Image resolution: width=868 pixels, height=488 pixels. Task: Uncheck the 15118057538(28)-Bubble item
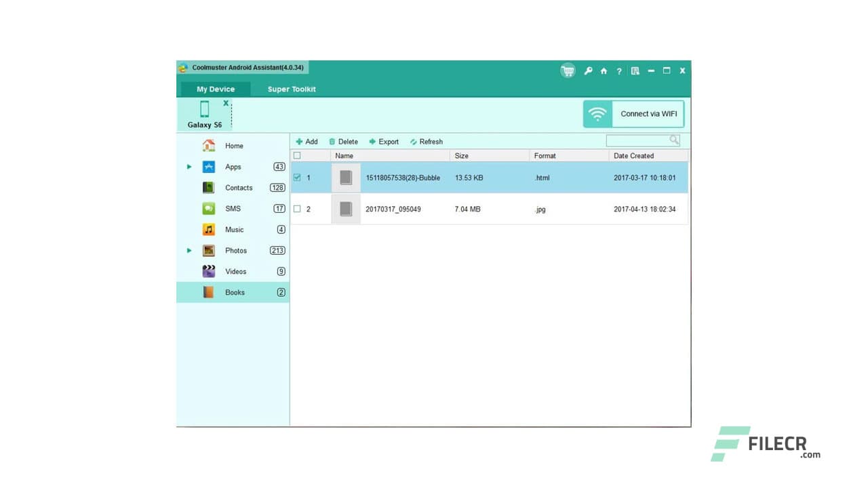296,177
